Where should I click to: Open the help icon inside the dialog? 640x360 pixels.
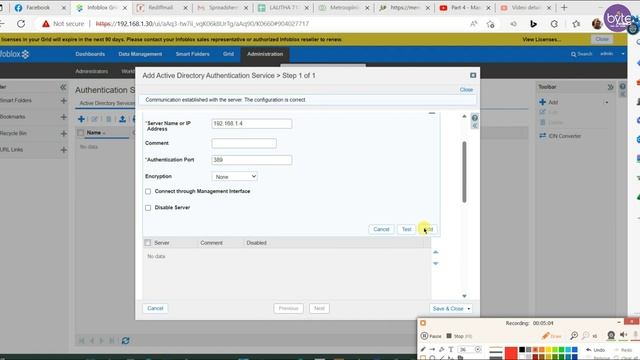475,118
